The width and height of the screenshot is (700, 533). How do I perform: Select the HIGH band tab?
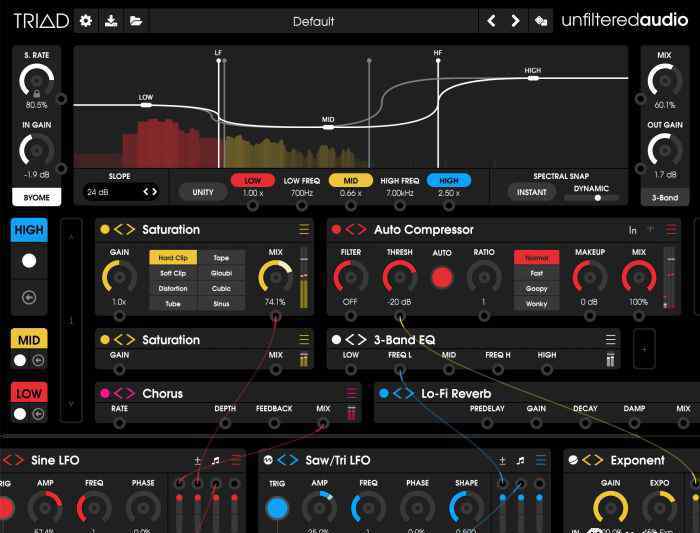[x=29, y=230]
